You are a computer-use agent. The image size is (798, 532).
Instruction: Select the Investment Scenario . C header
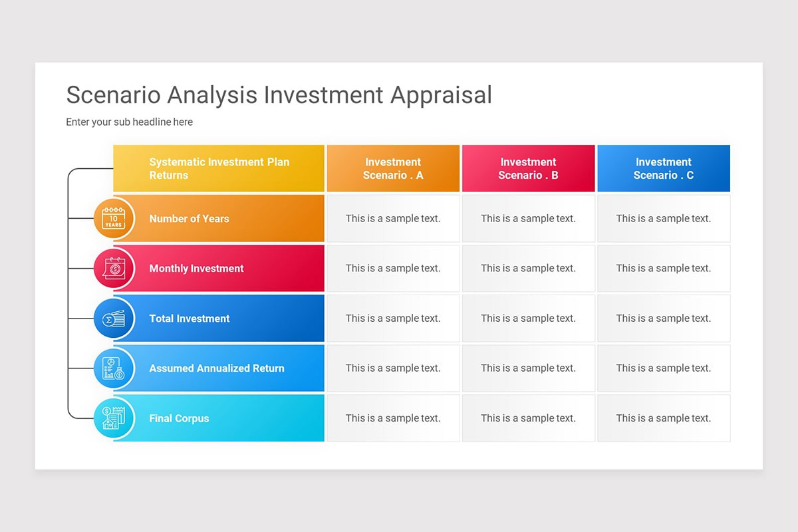pyautogui.click(x=664, y=169)
